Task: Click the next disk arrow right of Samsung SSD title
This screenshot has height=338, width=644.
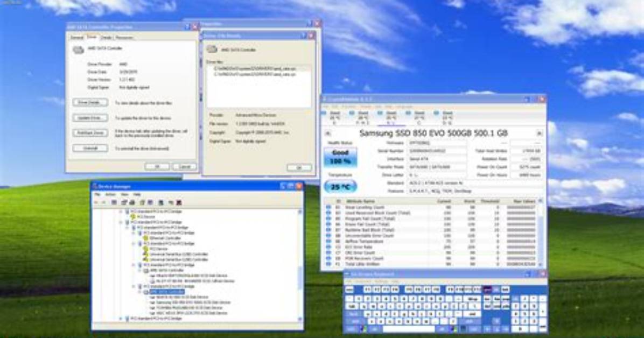Action: tap(539, 133)
